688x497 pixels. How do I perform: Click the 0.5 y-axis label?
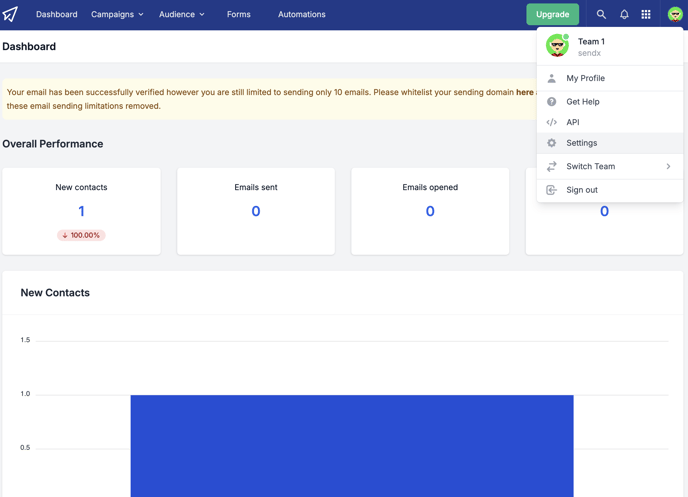click(25, 448)
